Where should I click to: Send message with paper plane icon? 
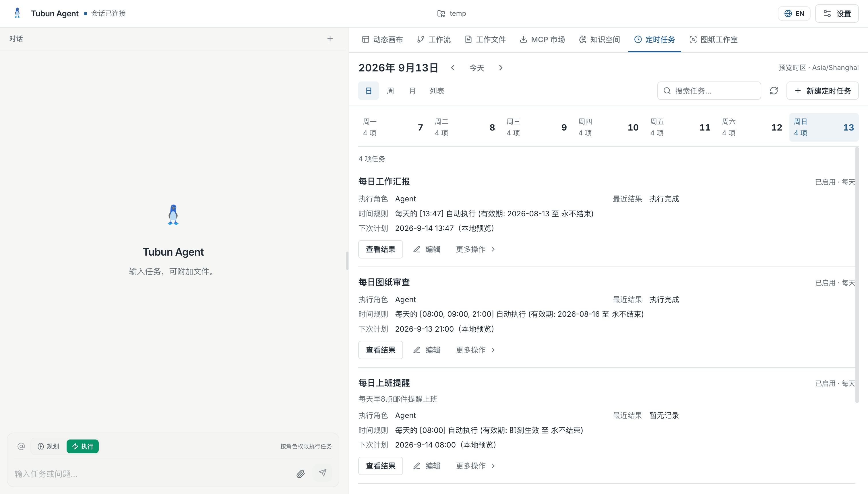point(323,472)
